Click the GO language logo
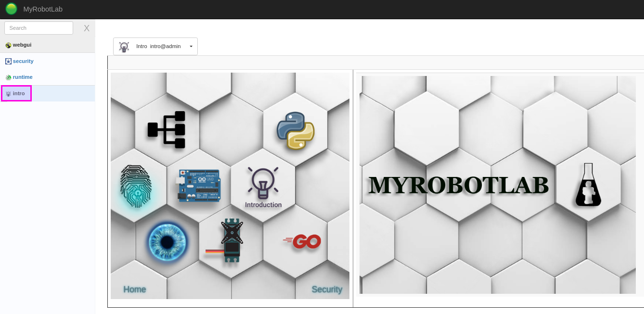 click(302, 241)
